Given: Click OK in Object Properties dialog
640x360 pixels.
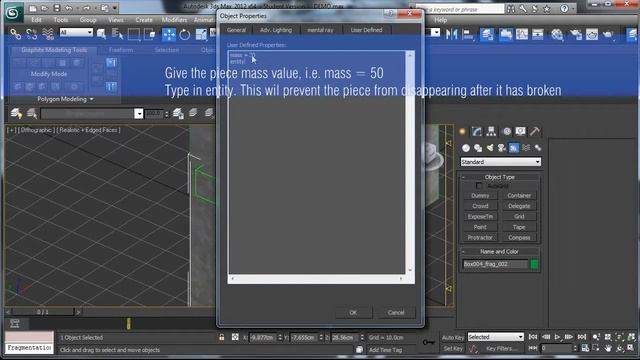Looking at the screenshot, I should (353, 312).
